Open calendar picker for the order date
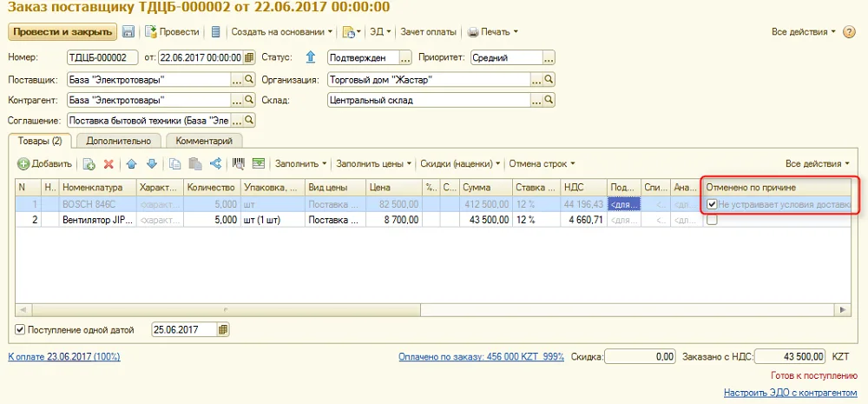Screen dimensions: 868x404 pos(249,57)
